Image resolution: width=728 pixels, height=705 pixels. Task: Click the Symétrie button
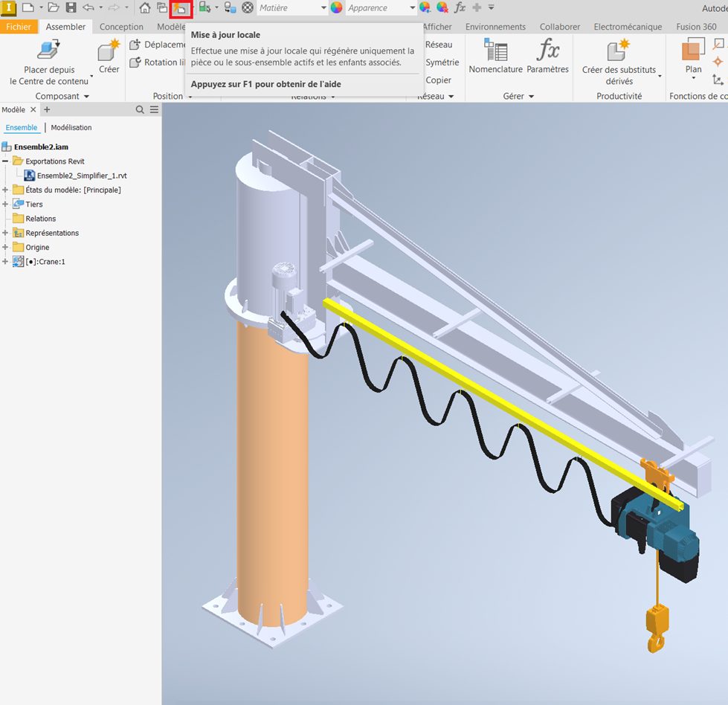tap(442, 62)
